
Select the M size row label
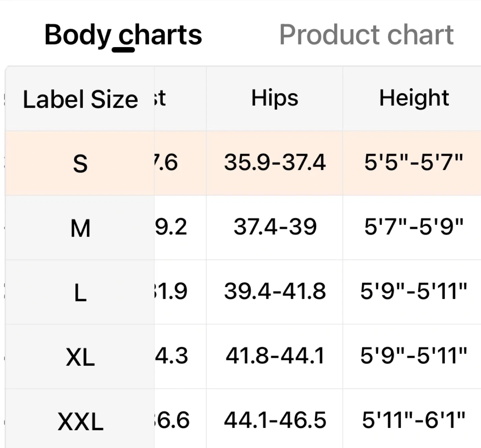click(80, 228)
